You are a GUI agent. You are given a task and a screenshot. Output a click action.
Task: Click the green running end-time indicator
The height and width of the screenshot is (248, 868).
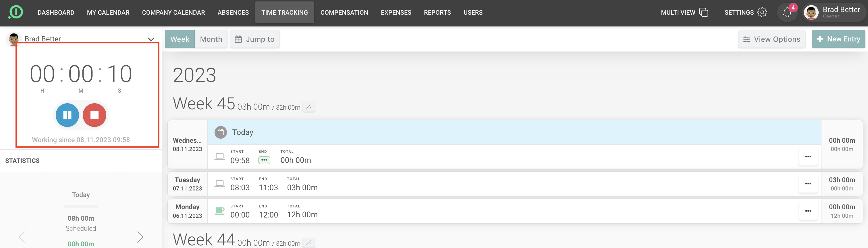point(264,160)
